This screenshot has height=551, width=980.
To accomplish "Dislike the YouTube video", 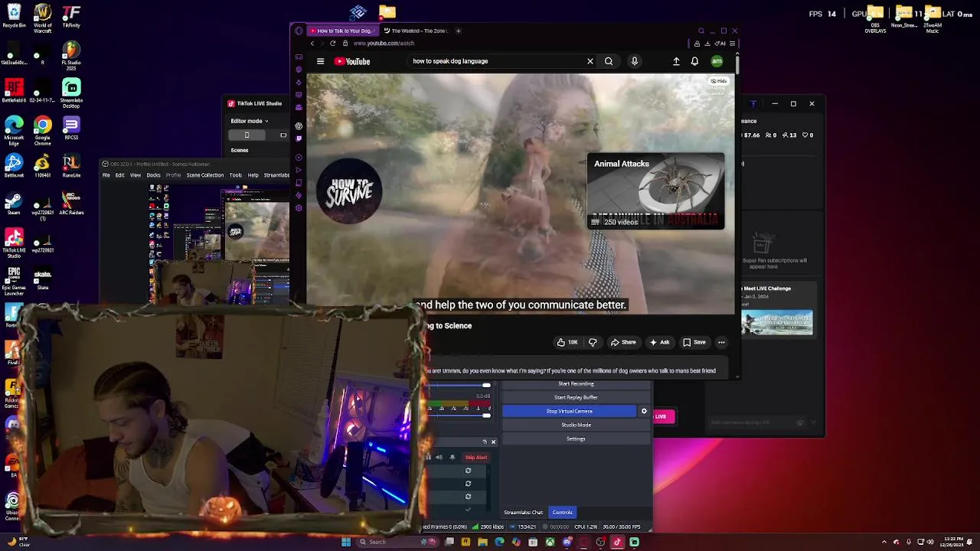I will (x=593, y=342).
